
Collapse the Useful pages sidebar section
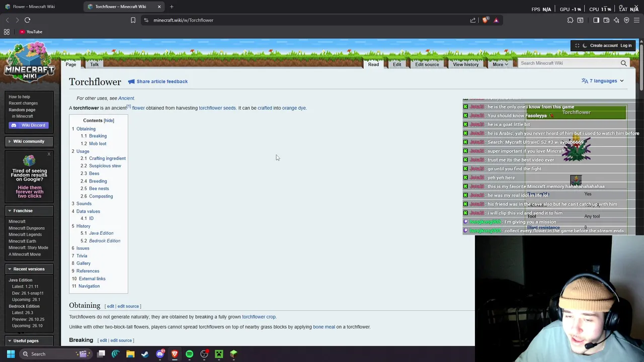[29, 341]
